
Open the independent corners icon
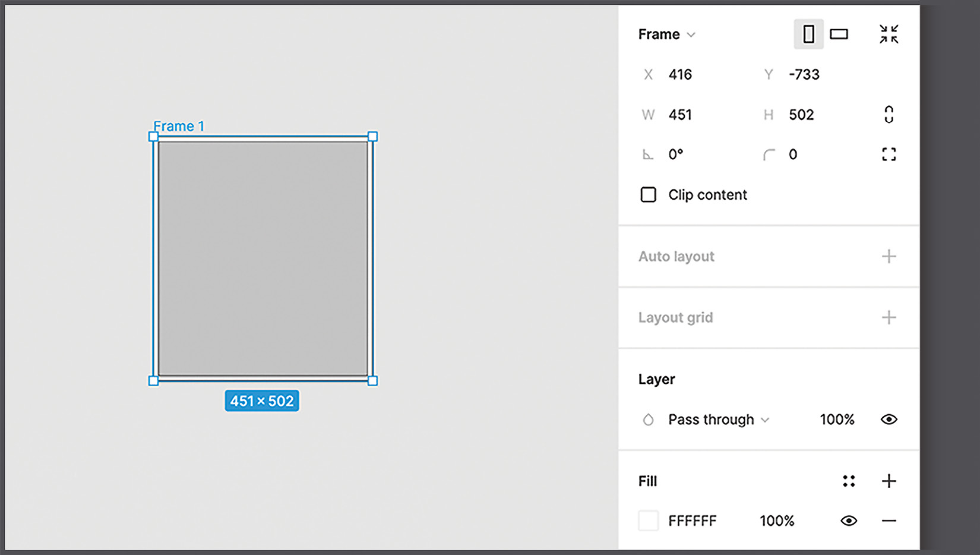point(889,154)
